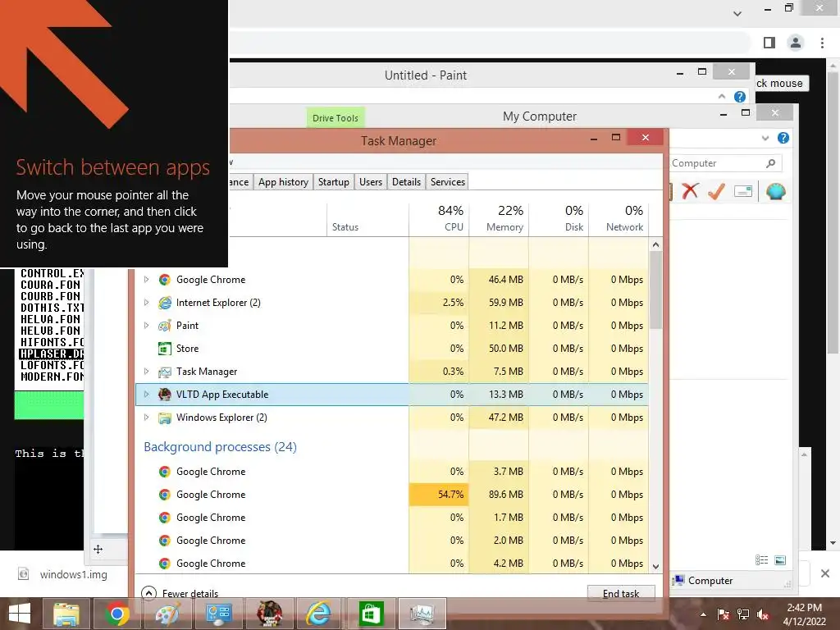Expand Task Manager process row
This screenshot has width=840, height=630.
(x=146, y=372)
